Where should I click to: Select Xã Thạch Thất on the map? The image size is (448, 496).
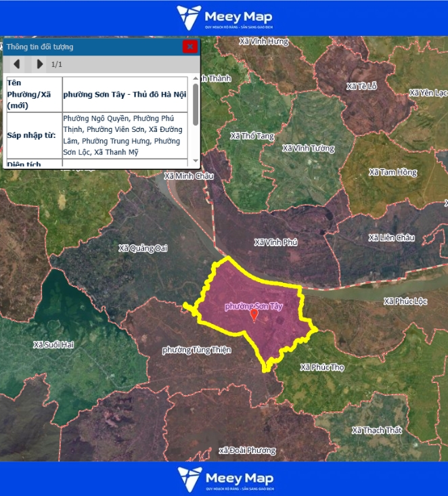click(376, 430)
